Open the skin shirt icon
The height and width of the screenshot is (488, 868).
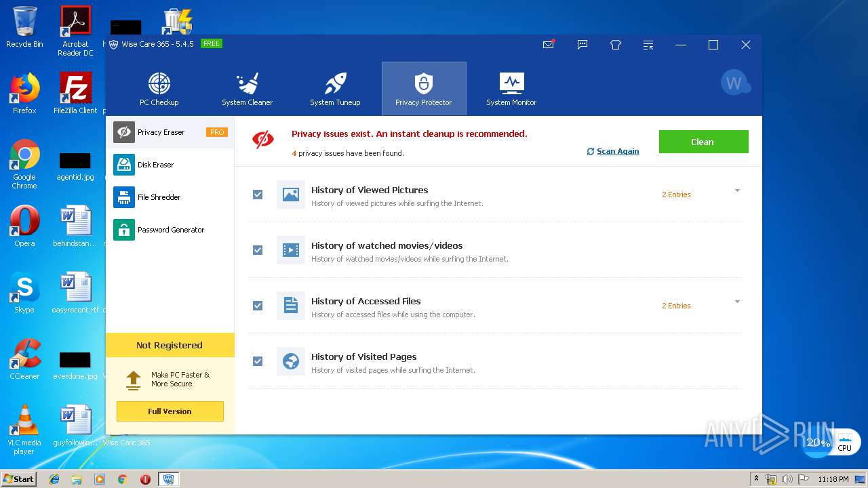[616, 45]
